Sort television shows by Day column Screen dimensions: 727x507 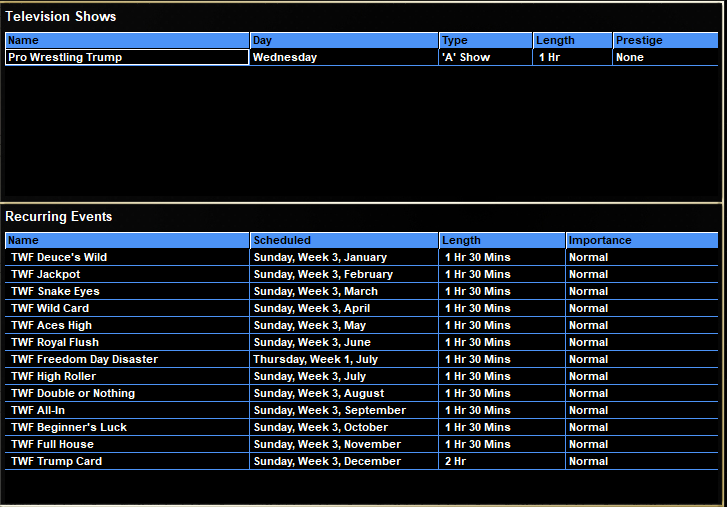pos(344,41)
